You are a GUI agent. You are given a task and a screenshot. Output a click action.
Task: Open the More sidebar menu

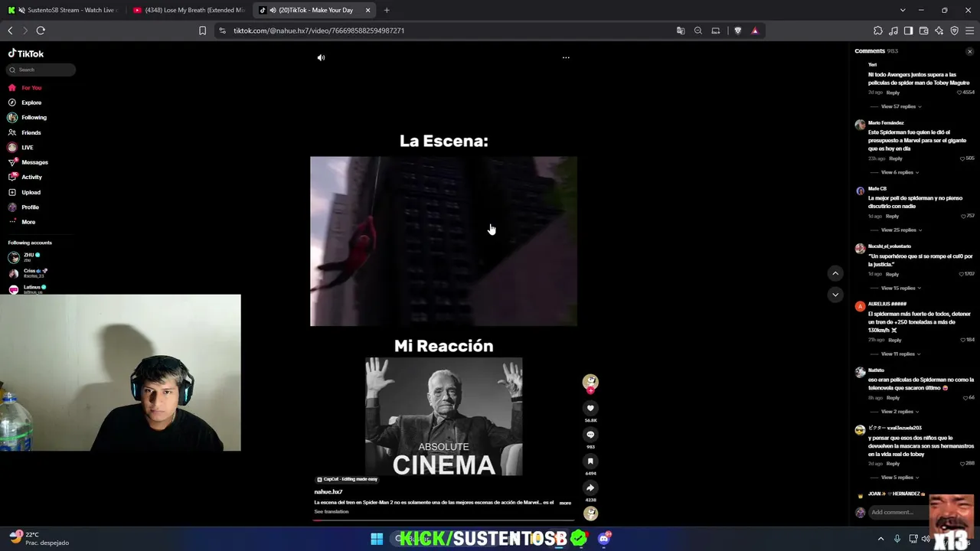pos(28,222)
